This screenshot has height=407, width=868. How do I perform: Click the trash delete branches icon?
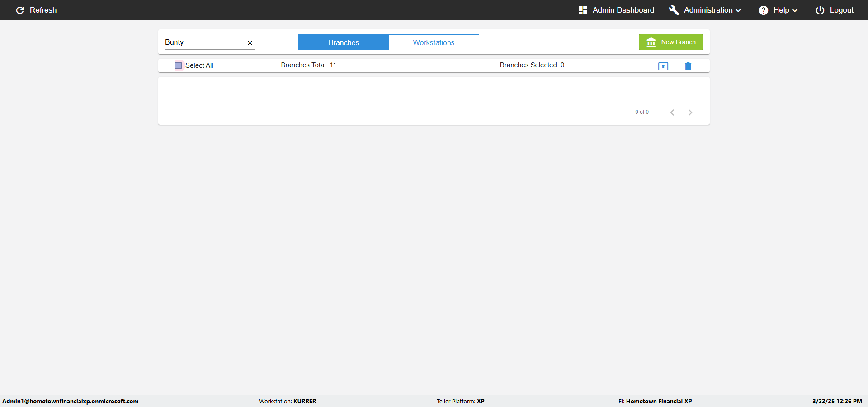tap(688, 66)
